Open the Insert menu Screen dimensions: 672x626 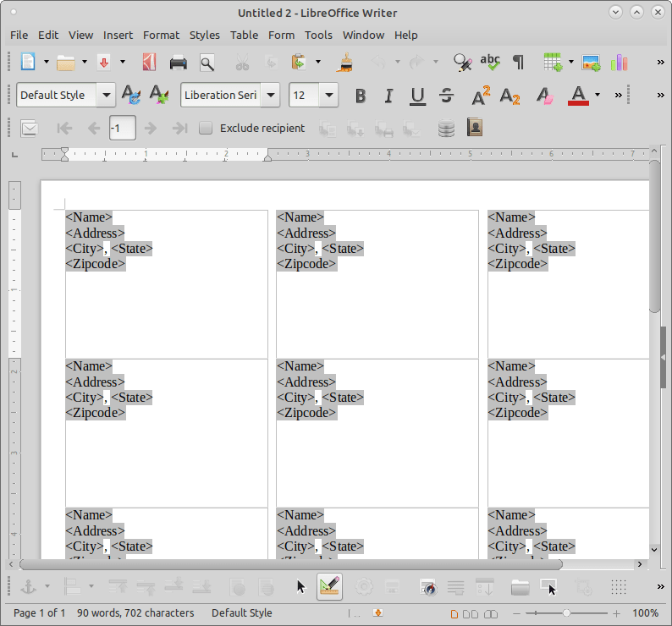point(118,36)
